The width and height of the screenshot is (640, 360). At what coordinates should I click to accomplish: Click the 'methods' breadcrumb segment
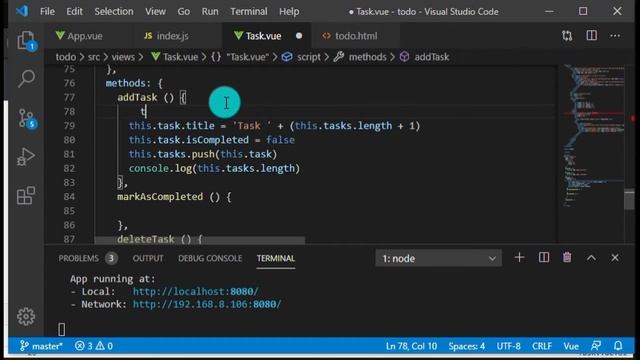coord(360,57)
